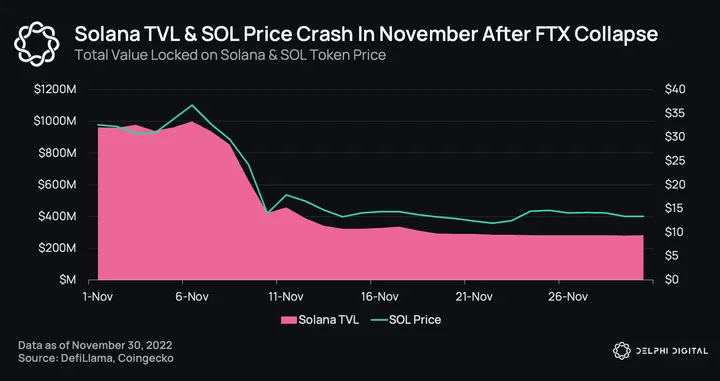
Task: Select the 11-Nov x-axis label
Action: 286,297
